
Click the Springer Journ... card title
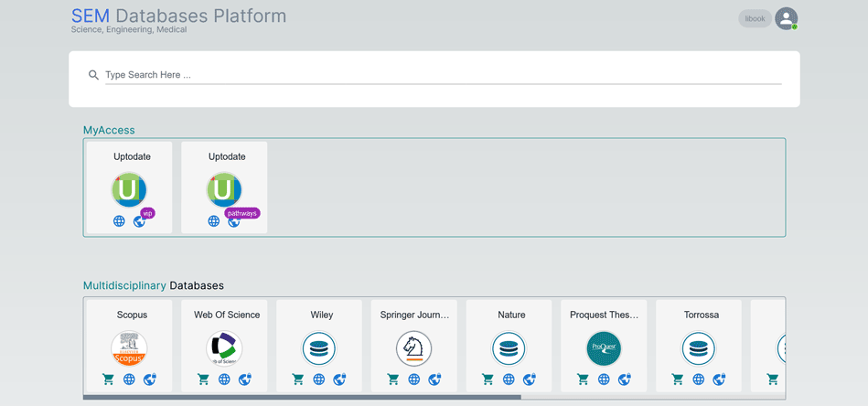click(414, 315)
